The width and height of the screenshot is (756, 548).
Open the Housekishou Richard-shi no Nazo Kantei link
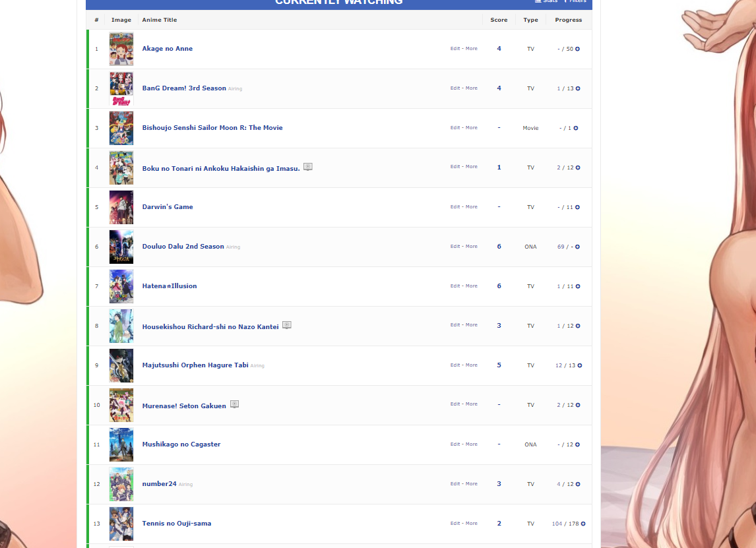[x=210, y=327]
